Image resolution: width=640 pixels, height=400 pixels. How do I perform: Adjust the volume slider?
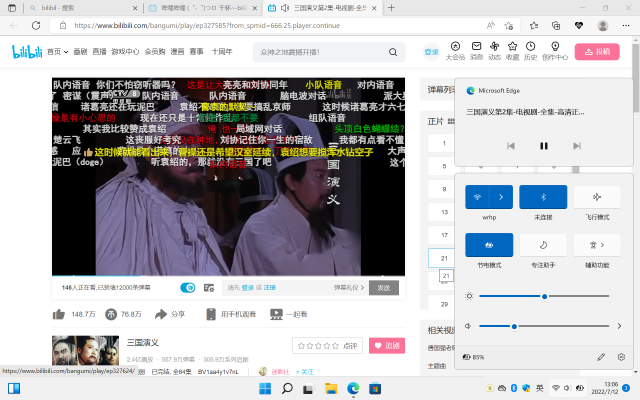point(544,326)
